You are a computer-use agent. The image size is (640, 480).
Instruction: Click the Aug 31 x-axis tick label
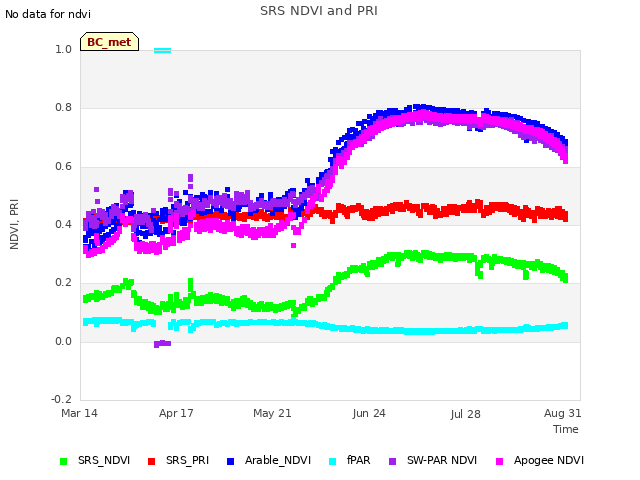(x=562, y=413)
